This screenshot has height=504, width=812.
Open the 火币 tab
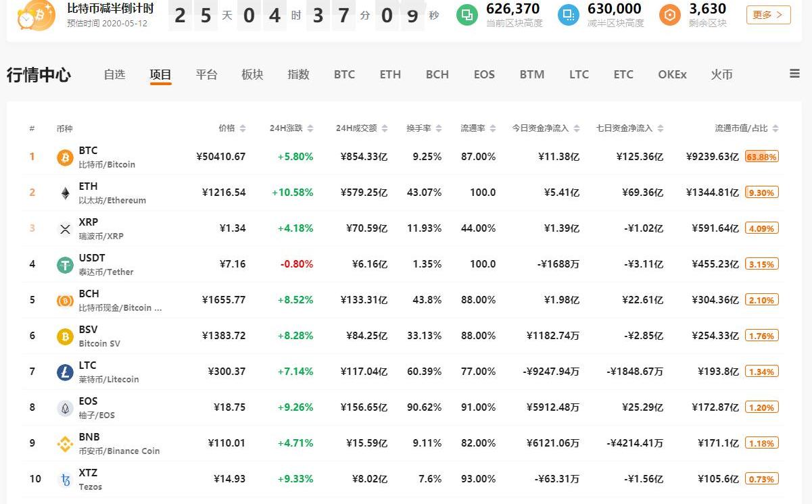point(722,74)
